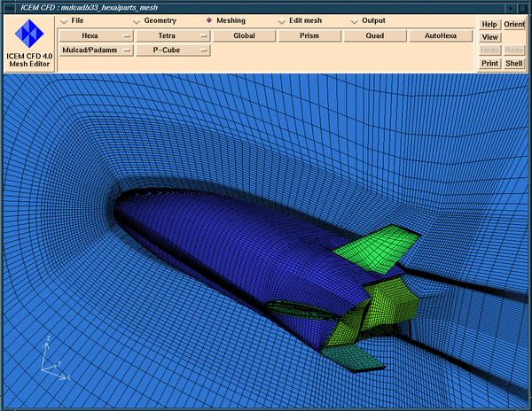Open the Mulcad/Padamm dropdown menu

(x=96, y=50)
